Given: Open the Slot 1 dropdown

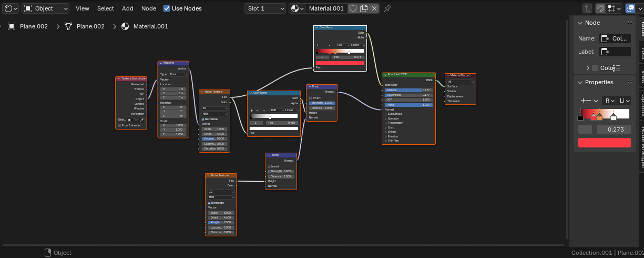Looking at the screenshot, I should pyautogui.click(x=265, y=8).
